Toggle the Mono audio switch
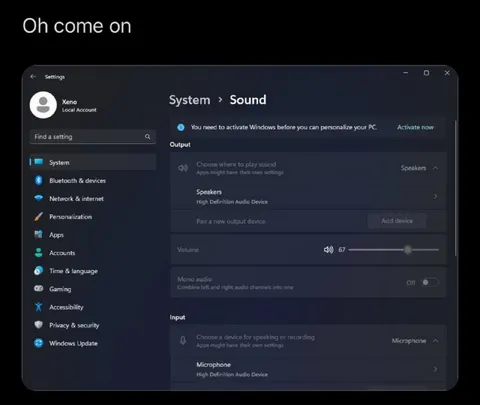 [430, 282]
